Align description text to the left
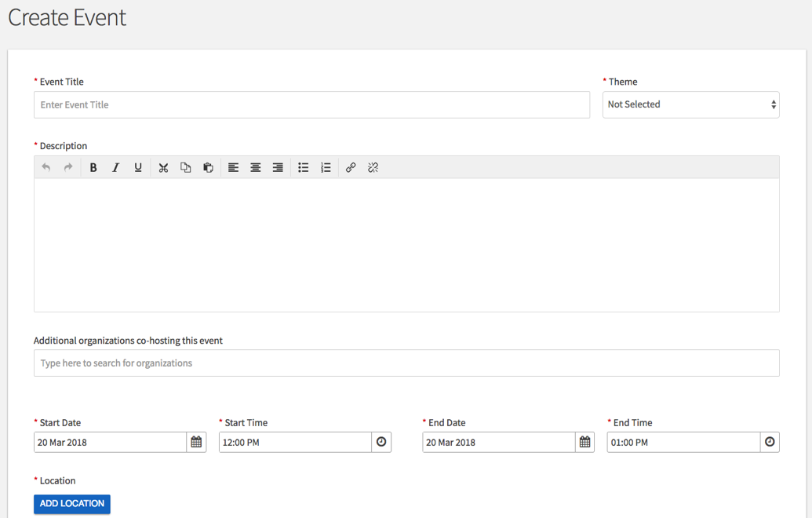This screenshot has height=518, width=812. tap(233, 167)
